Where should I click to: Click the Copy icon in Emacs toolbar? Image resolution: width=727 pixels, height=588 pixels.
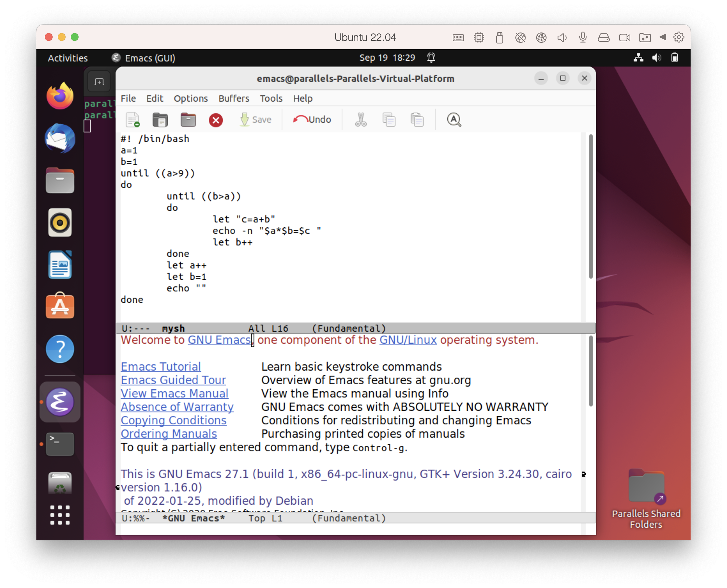pos(388,119)
